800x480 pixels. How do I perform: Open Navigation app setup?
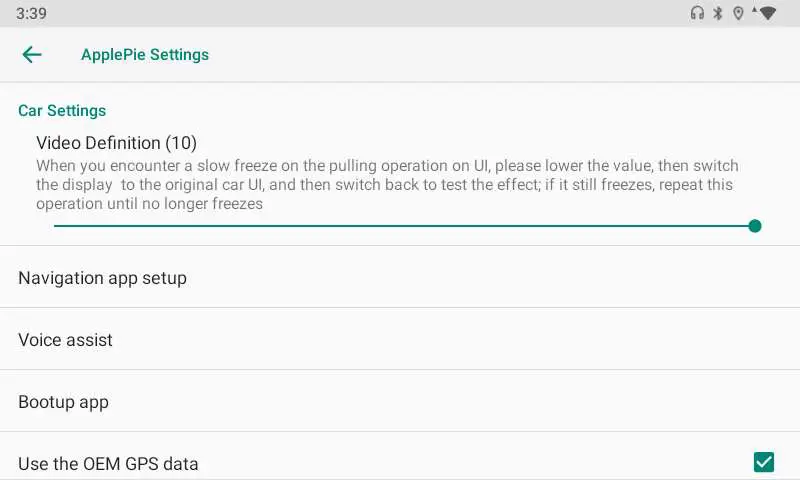(102, 278)
